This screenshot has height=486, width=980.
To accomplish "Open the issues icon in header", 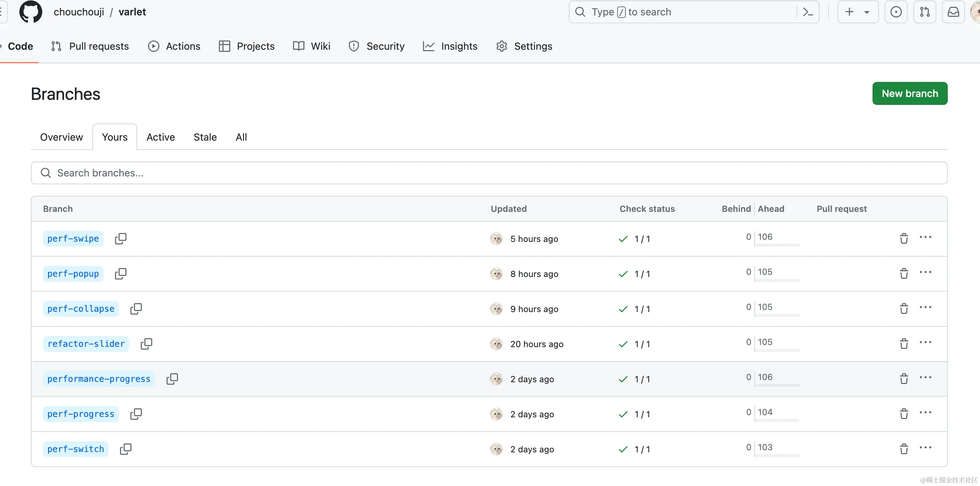I will 896,12.
